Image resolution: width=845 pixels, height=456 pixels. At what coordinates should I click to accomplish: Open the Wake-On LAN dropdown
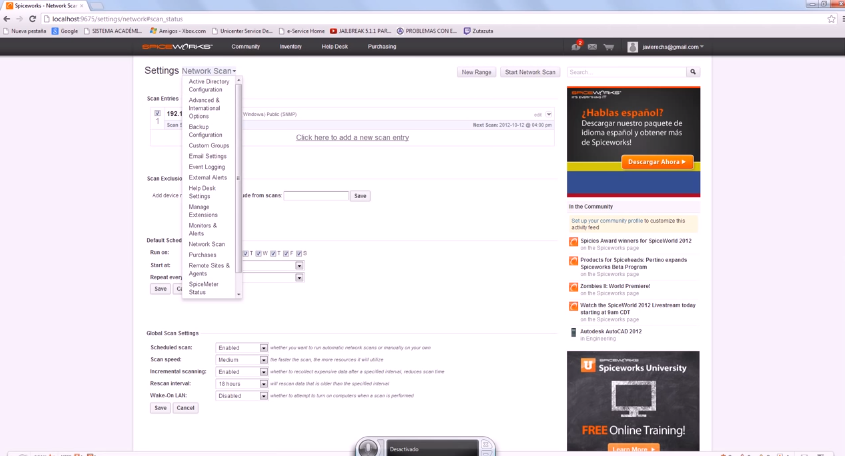(x=241, y=396)
